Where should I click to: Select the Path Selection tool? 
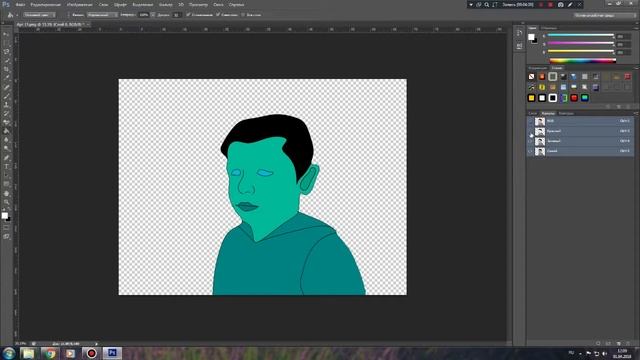[6, 176]
